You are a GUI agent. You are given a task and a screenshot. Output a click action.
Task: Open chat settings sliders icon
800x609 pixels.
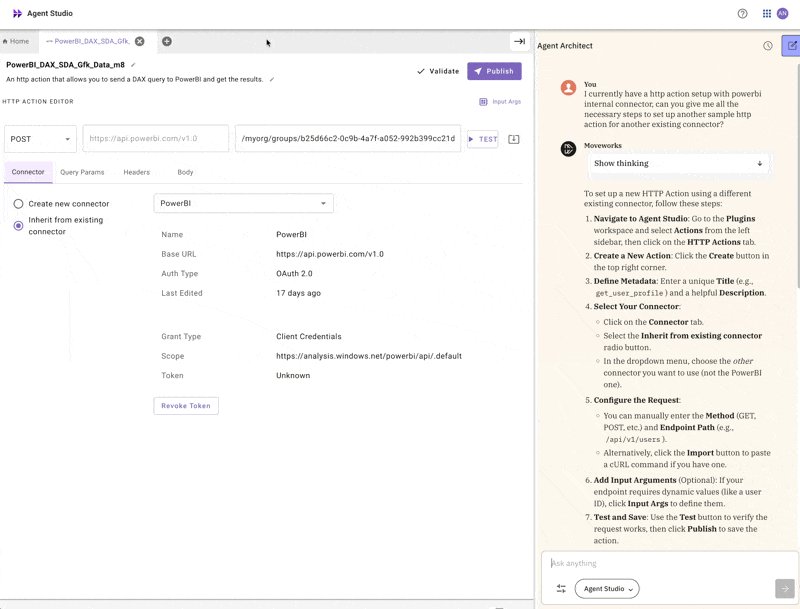(x=561, y=589)
